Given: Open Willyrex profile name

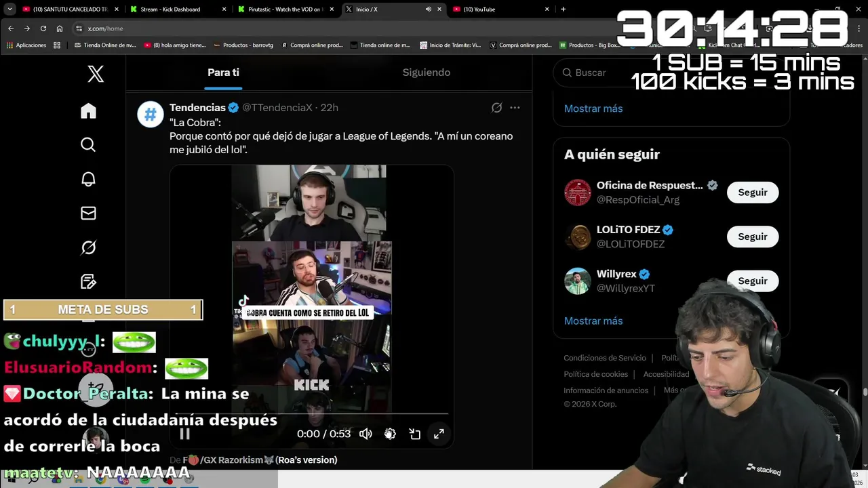Looking at the screenshot, I should tap(616, 274).
